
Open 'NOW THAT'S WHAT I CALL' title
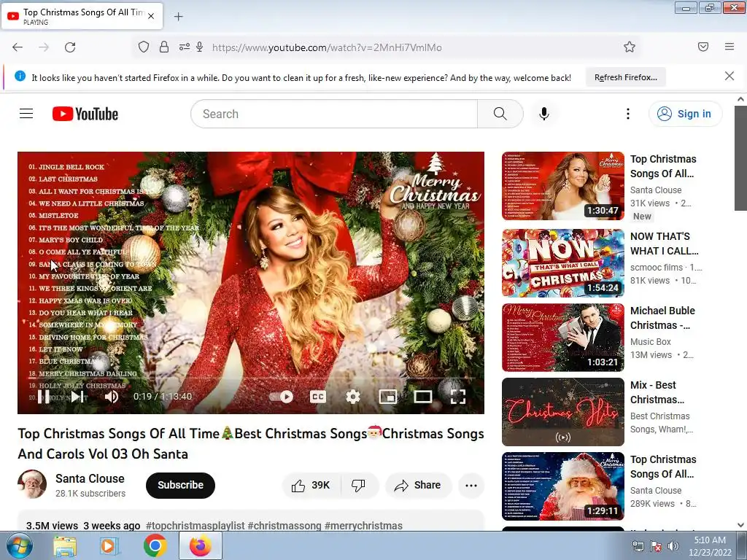click(664, 244)
